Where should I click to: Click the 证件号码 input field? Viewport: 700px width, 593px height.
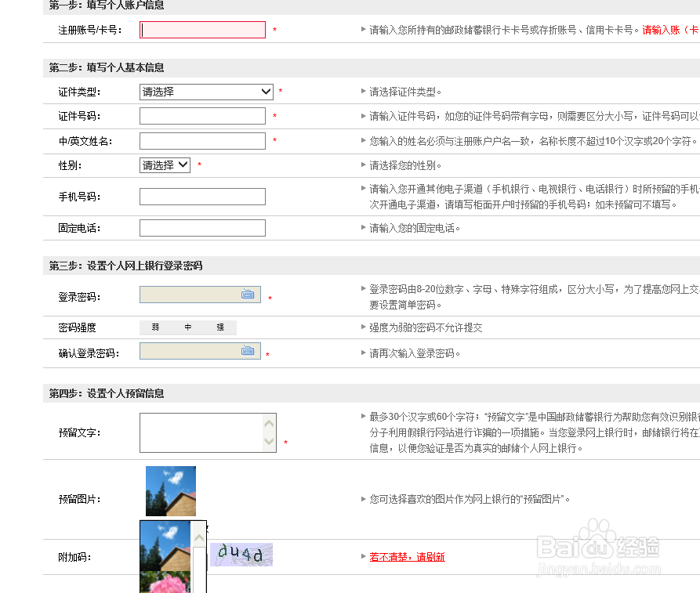[x=201, y=115]
